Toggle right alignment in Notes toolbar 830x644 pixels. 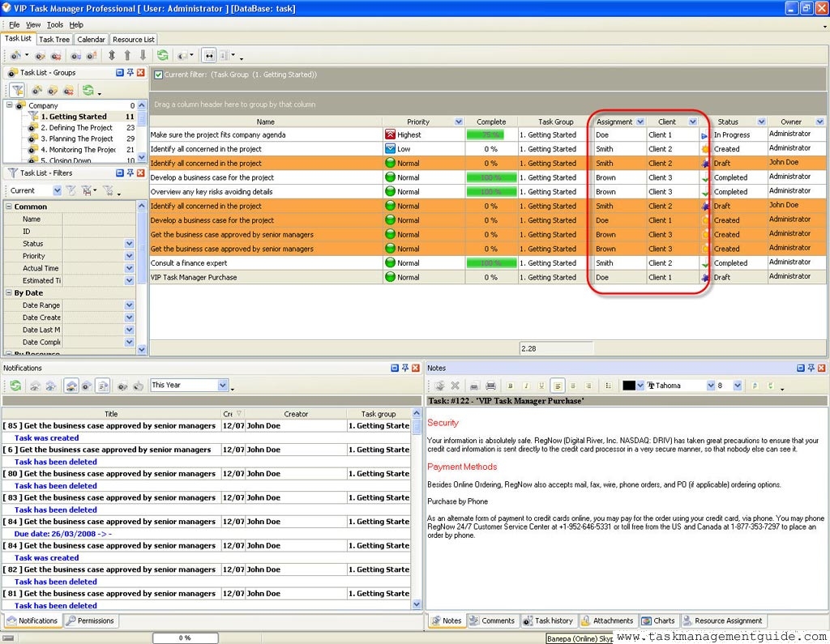click(588, 386)
